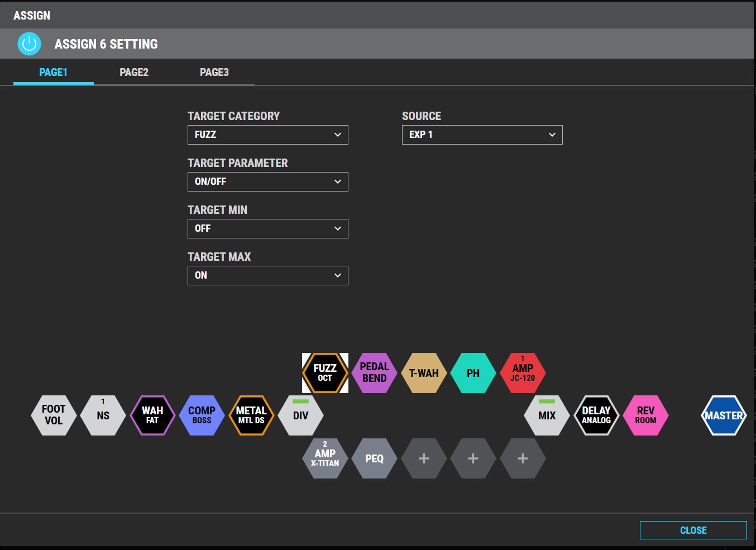Image resolution: width=756 pixels, height=550 pixels.
Task: Select the FUZZ OCT effect block
Action: [325, 373]
